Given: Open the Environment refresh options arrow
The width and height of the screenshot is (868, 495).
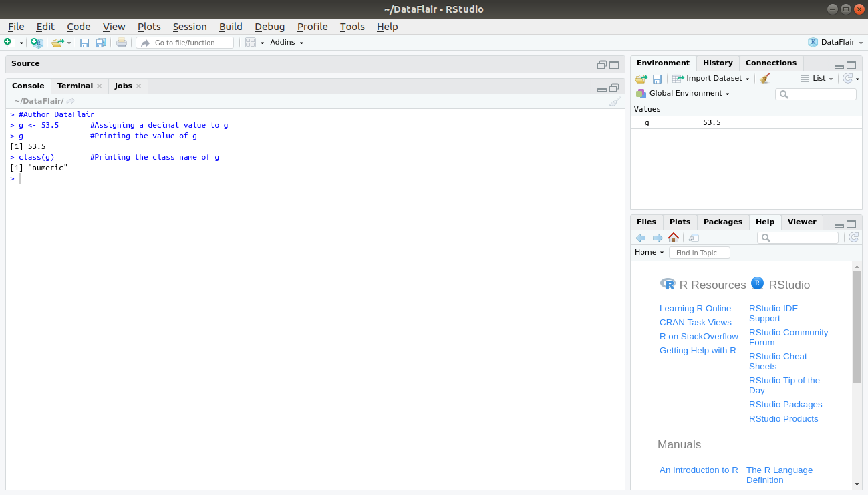Looking at the screenshot, I should pyautogui.click(x=858, y=79).
